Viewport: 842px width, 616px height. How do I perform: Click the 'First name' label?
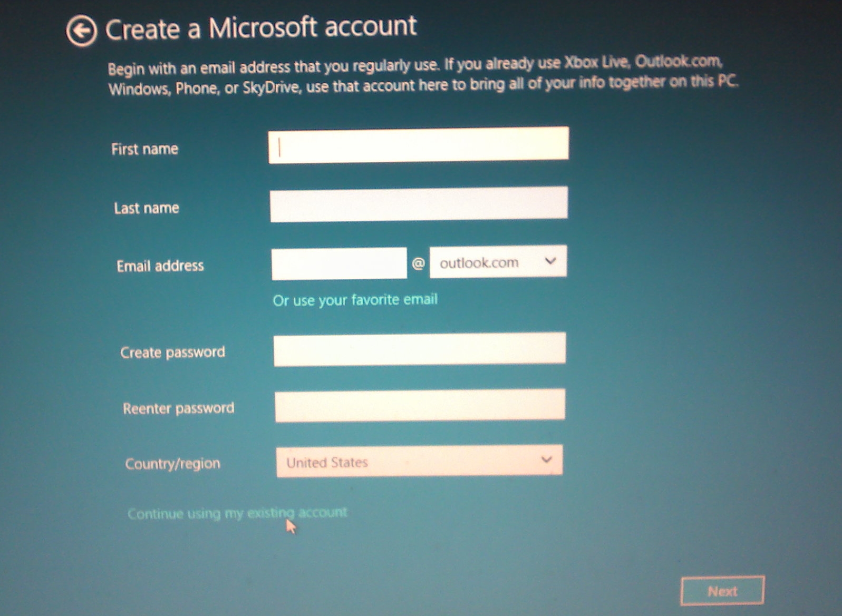144,149
